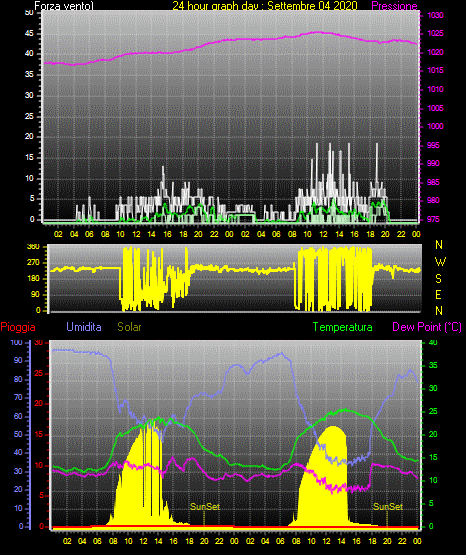Click the 'Pressione' legend label
Image resolution: width=466 pixels, height=555 pixels.
[x=394, y=6]
